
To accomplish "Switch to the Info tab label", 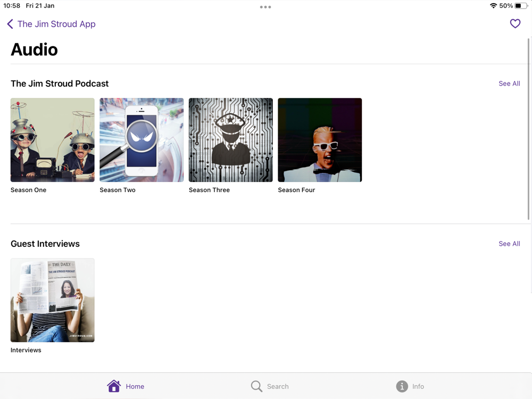I will [x=418, y=386].
